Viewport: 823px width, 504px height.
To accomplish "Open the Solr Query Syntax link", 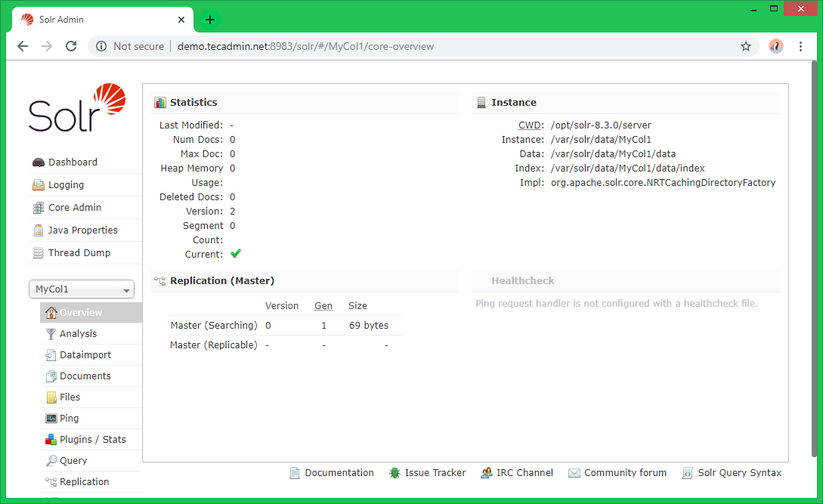I will point(740,473).
